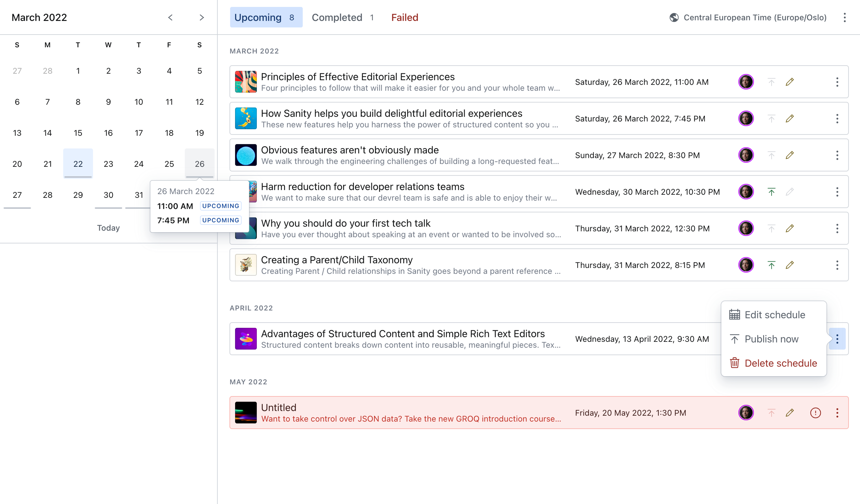
Task: Click the edit pencil for Principles of Effective Editorial Experiences
Action: pyautogui.click(x=789, y=82)
